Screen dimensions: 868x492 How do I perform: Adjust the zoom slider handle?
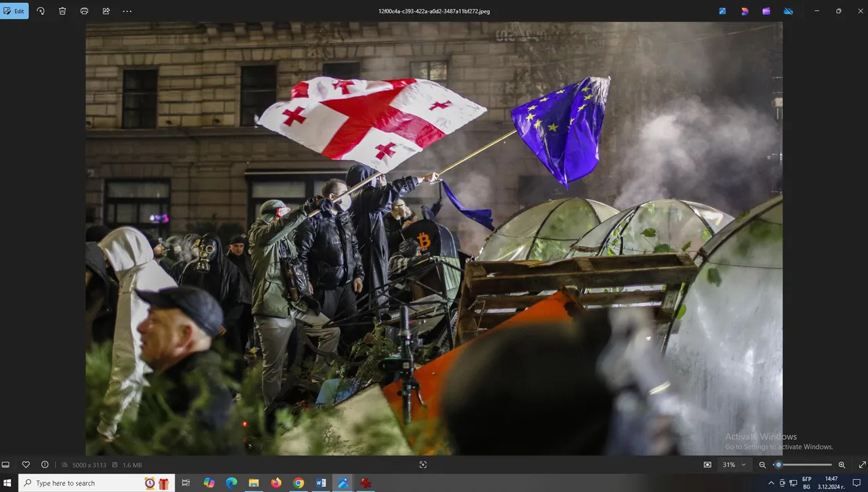pos(778,465)
